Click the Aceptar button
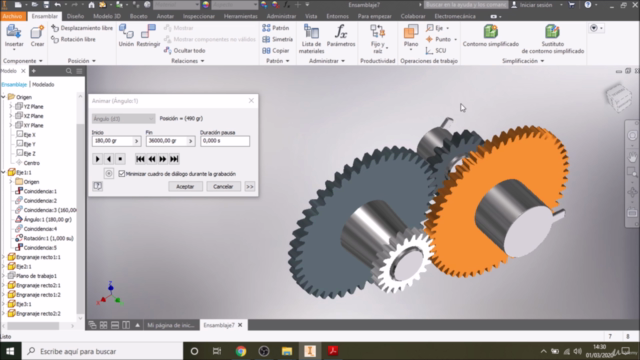The image size is (640, 360). point(185,187)
